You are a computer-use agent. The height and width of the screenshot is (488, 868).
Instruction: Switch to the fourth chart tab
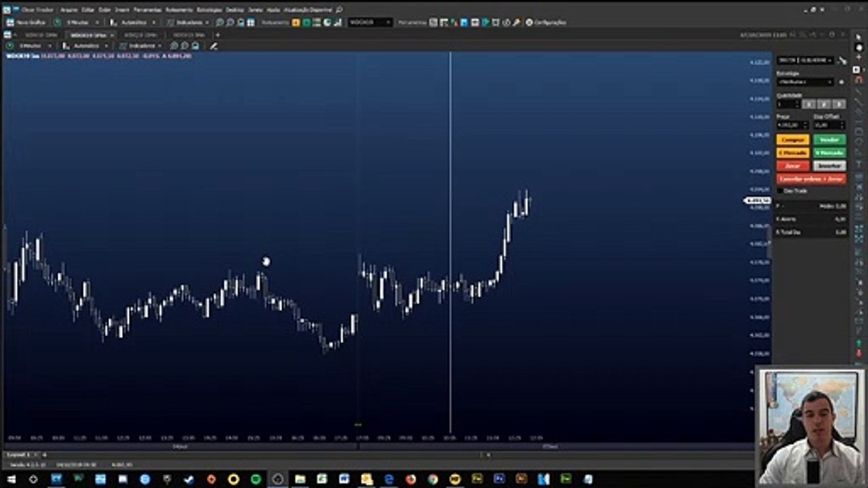(188, 35)
